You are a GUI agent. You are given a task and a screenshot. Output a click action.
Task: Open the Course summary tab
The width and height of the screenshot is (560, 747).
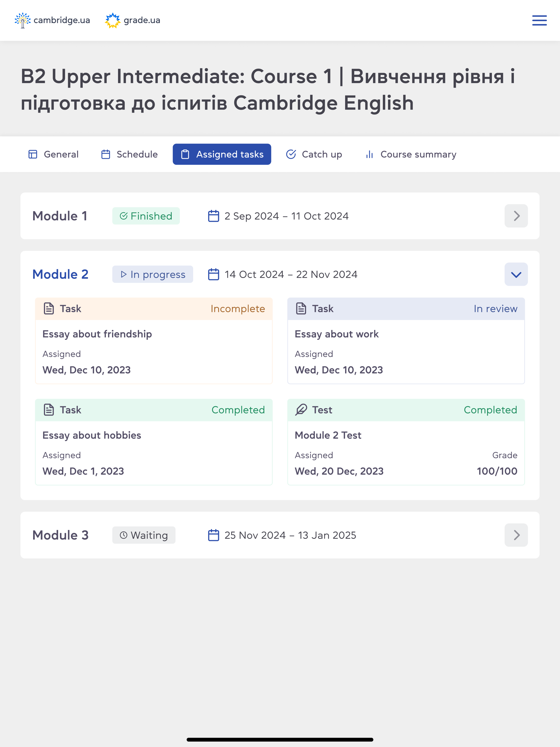pos(411,154)
